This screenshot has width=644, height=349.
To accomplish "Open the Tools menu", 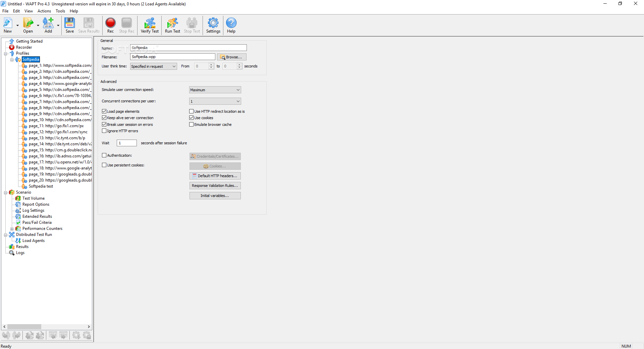I will [60, 11].
